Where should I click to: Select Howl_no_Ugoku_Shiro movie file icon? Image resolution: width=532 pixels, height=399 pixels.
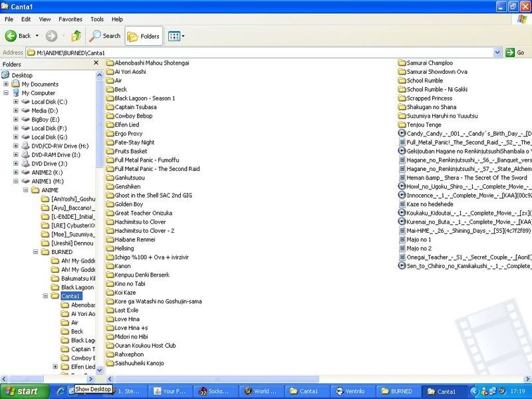click(x=402, y=186)
